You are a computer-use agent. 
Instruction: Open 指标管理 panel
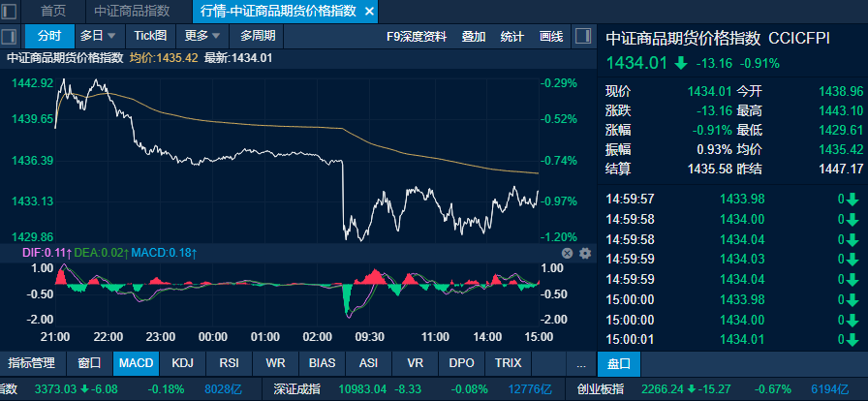32,364
